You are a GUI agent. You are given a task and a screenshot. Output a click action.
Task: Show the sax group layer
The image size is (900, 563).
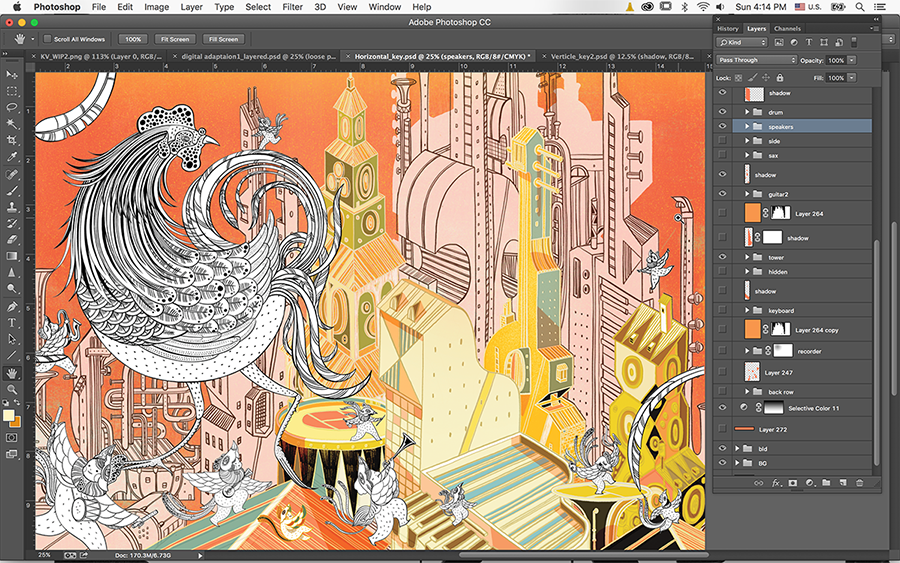[x=723, y=155]
